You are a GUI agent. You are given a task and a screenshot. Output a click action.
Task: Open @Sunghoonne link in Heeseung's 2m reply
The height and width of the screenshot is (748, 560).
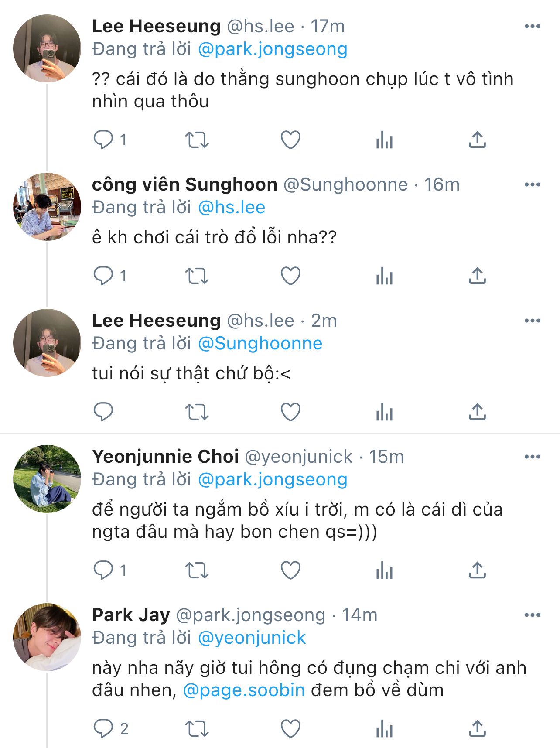pyautogui.click(x=260, y=343)
